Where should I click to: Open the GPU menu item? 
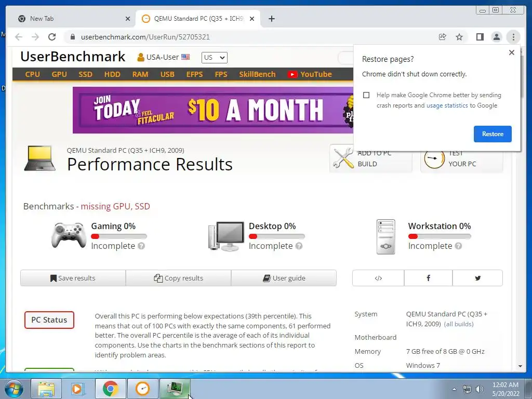click(x=59, y=74)
